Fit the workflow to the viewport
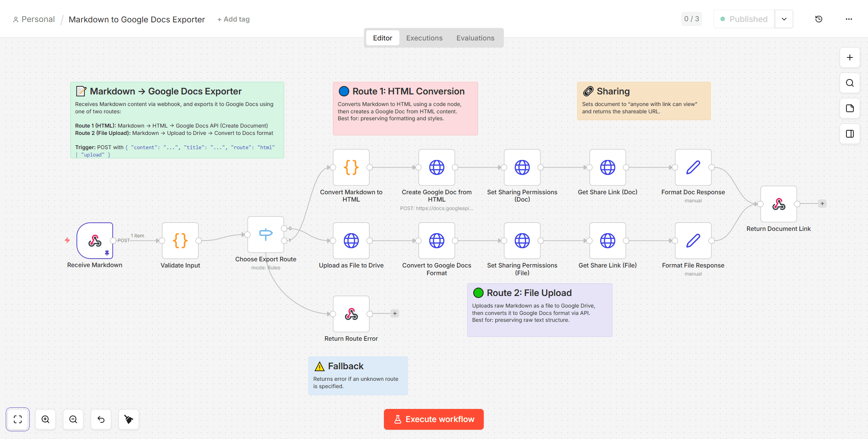868x439 pixels. pyautogui.click(x=18, y=419)
